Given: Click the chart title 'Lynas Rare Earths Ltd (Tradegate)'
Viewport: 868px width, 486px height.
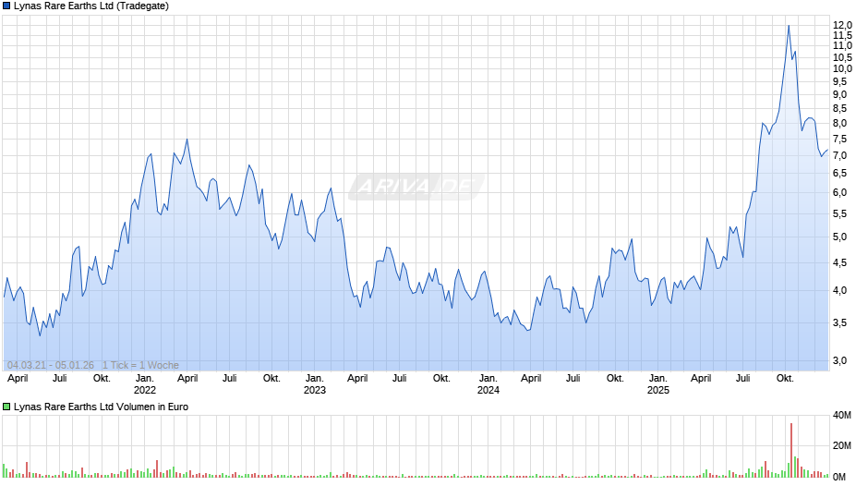Looking at the screenshot, I should [91, 6].
